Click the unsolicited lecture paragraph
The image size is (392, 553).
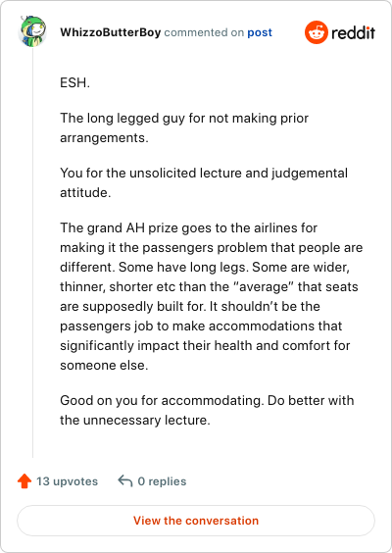pos(204,182)
